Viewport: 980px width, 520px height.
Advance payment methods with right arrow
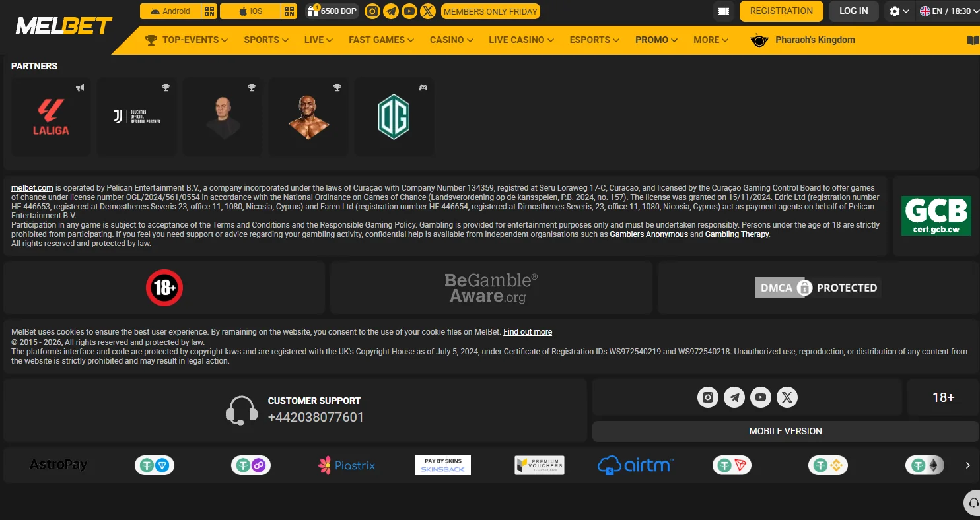[968, 465]
